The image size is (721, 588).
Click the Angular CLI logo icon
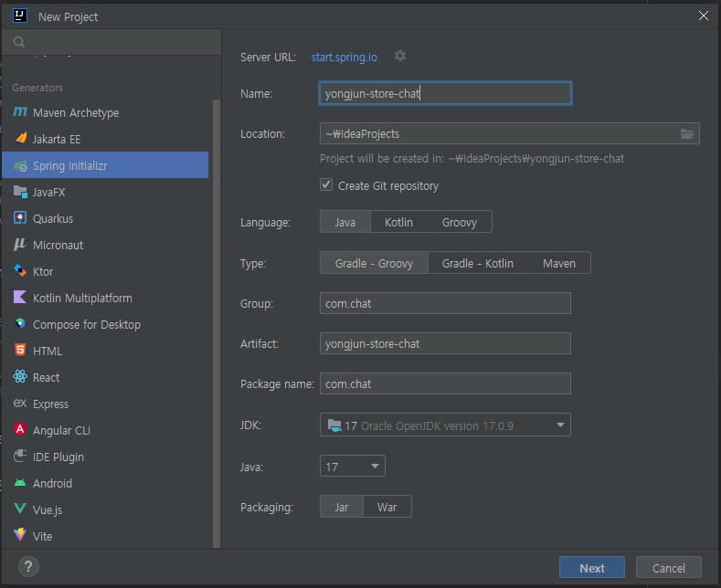pos(20,429)
